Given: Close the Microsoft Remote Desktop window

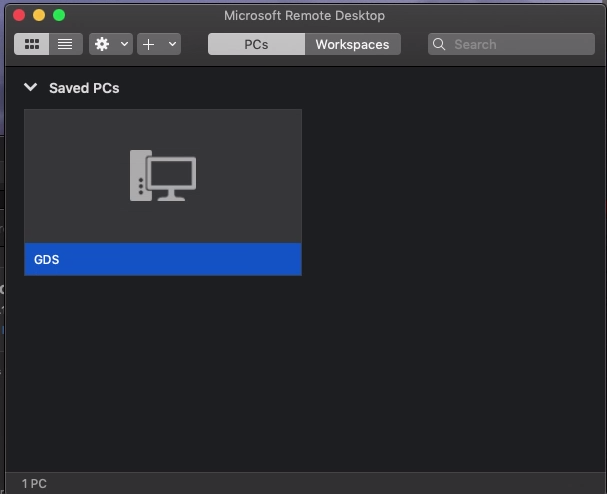Looking at the screenshot, I should coord(19,15).
